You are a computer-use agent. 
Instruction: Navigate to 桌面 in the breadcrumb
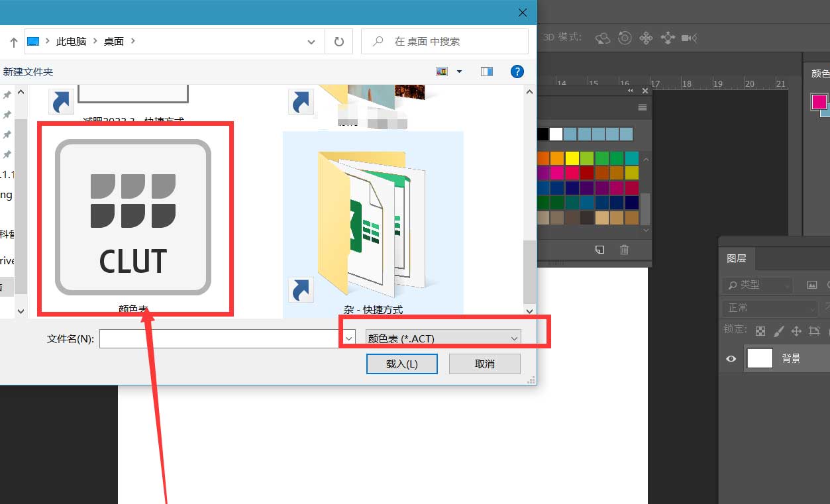[114, 41]
